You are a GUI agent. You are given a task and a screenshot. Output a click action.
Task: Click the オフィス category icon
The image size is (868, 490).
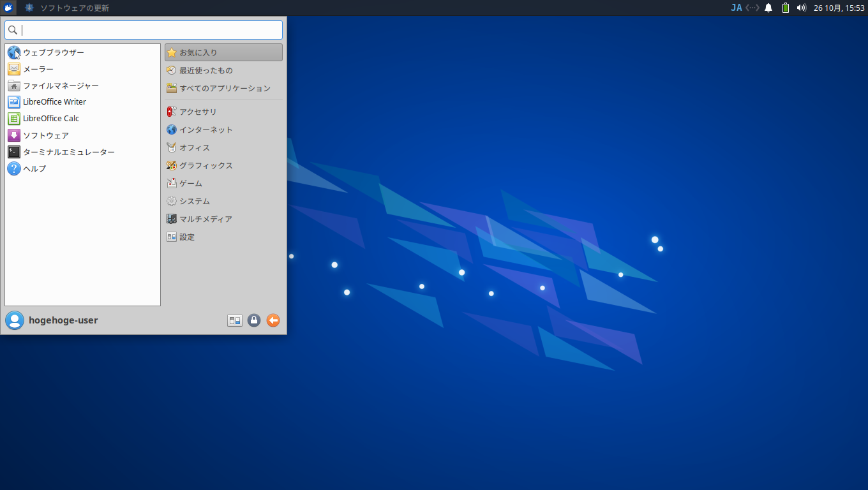coord(172,147)
